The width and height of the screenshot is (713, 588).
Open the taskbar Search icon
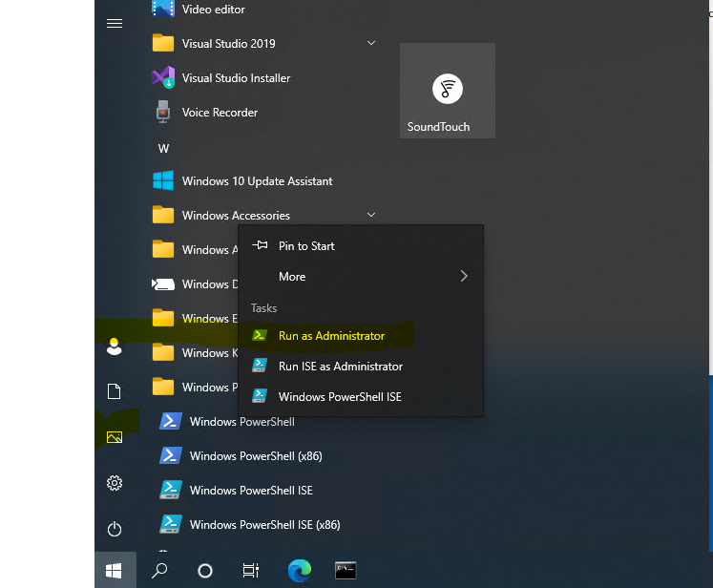(159, 570)
